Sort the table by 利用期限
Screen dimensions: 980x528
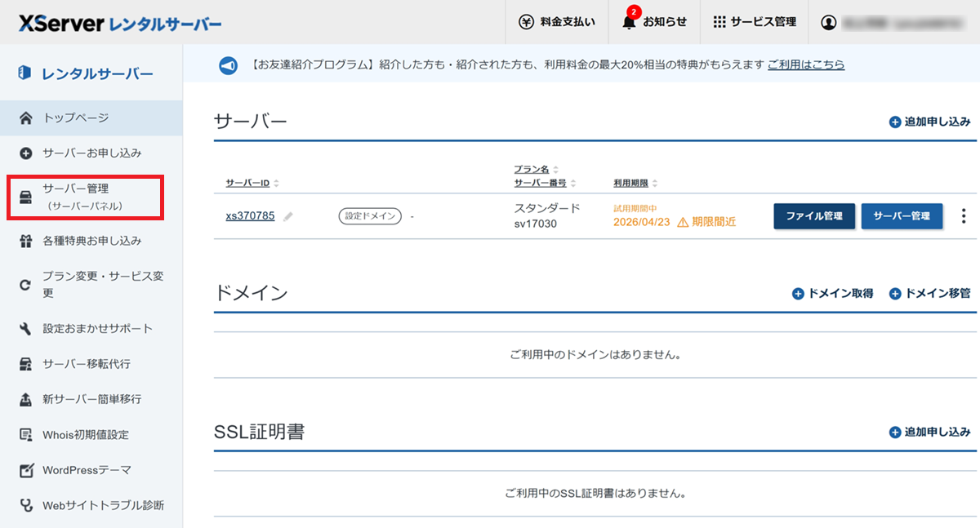[x=636, y=183]
